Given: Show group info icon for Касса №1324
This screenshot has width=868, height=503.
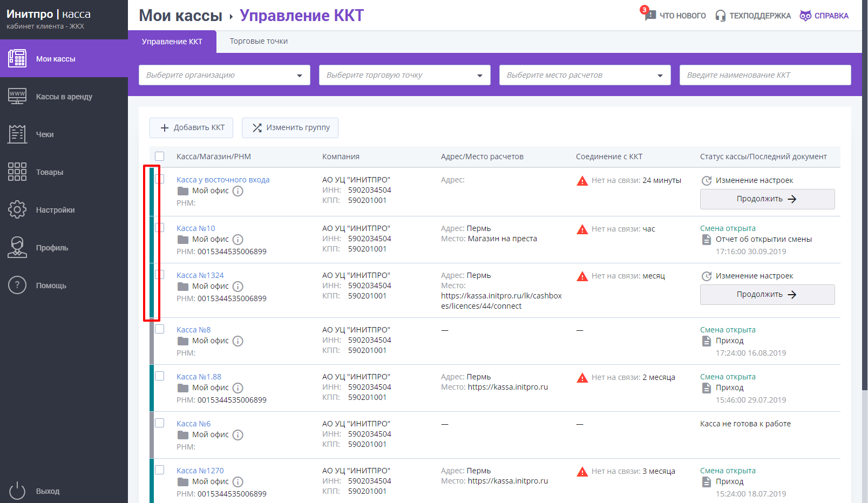Looking at the screenshot, I should point(238,287).
